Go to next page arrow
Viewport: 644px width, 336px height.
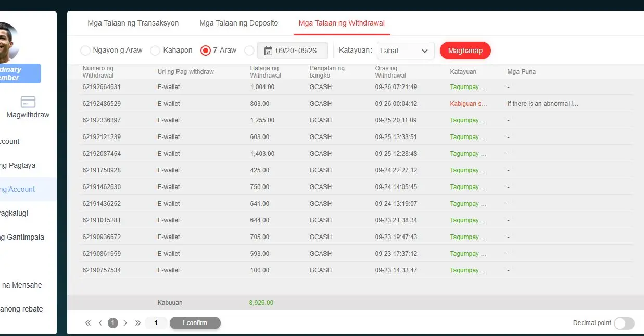point(125,323)
